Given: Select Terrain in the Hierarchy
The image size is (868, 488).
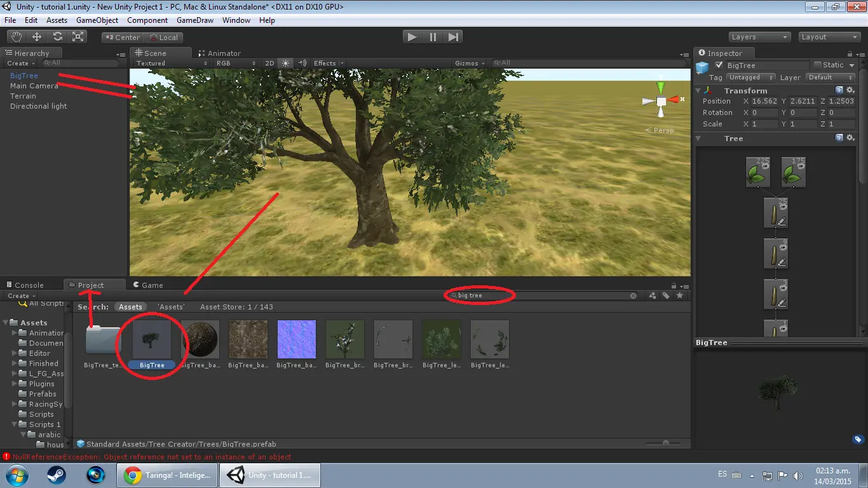Looking at the screenshot, I should (x=23, y=96).
